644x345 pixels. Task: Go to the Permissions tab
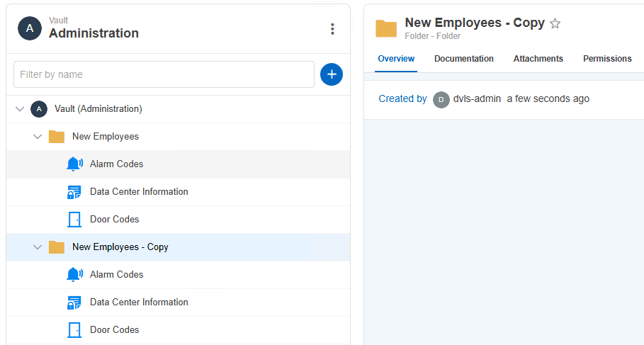pyautogui.click(x=607, y=59)
